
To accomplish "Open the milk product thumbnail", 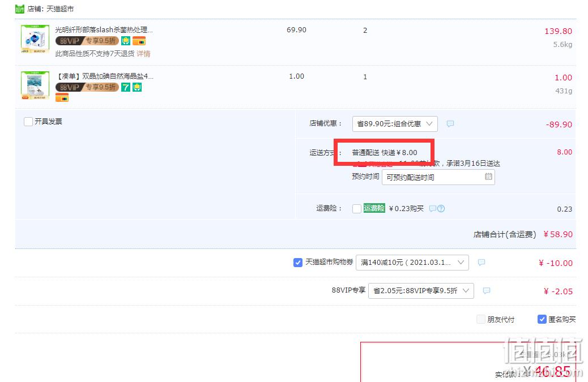I will [35, 39].
